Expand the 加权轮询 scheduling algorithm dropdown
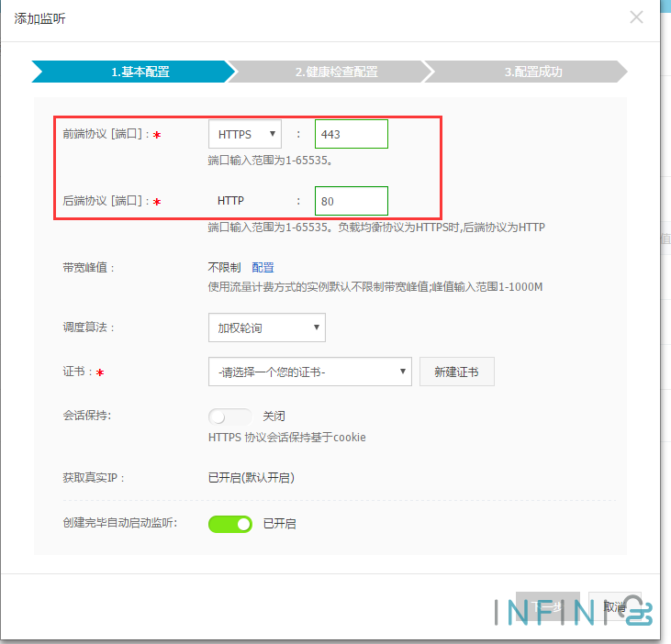Viewport: 671px width, 644px height. pos(267,327)
